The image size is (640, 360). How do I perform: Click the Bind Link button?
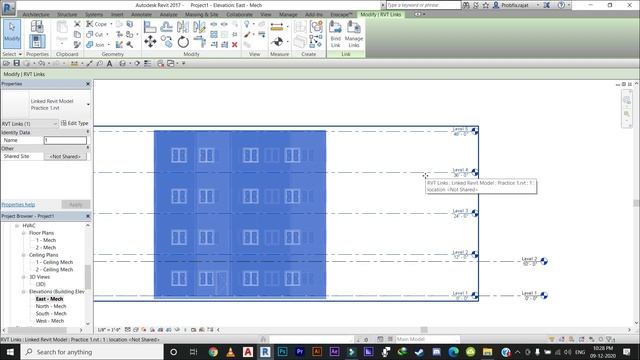pos(336,34)
